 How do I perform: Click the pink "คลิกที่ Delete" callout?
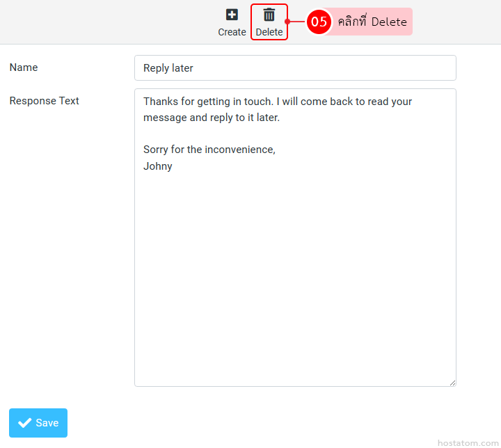tap(372, 22)
